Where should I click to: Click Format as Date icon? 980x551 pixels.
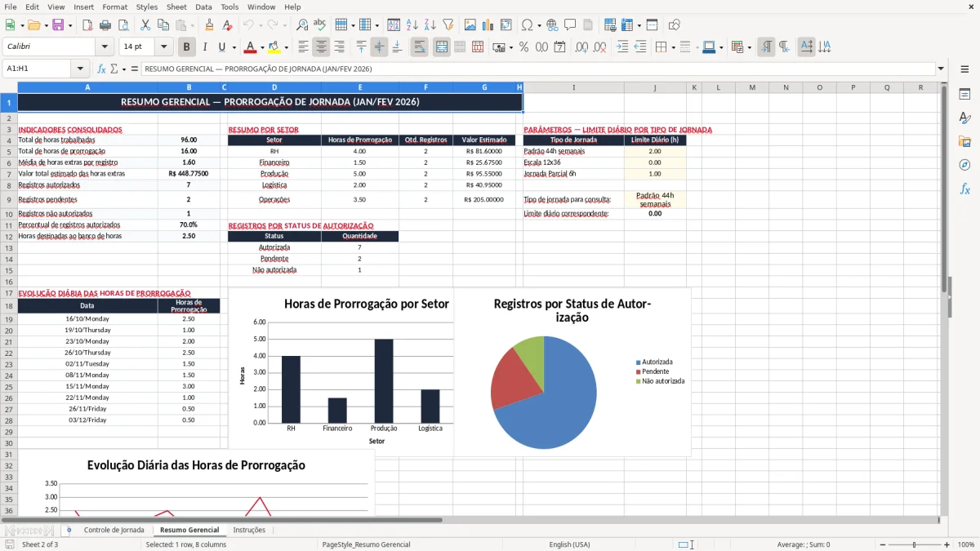tap(560, 47)
